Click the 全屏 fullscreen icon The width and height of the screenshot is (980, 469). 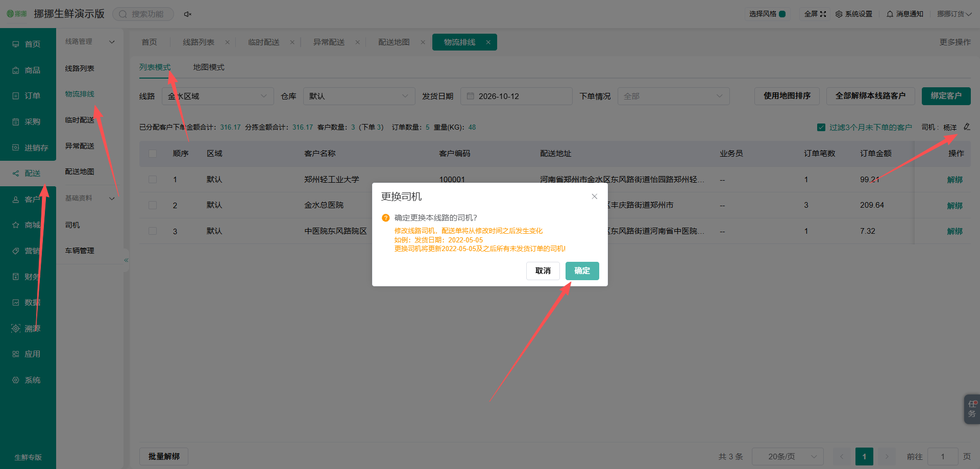(823, 14)
